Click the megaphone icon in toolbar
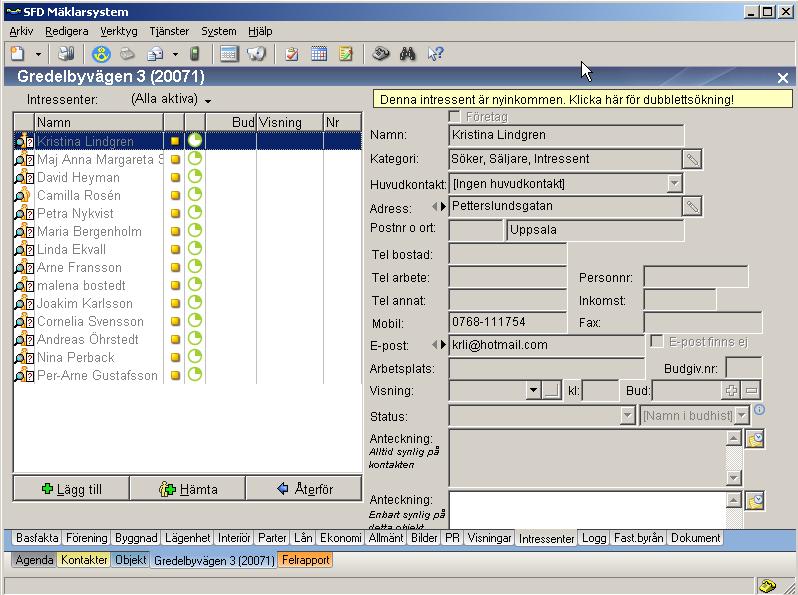 click(256, 54)
